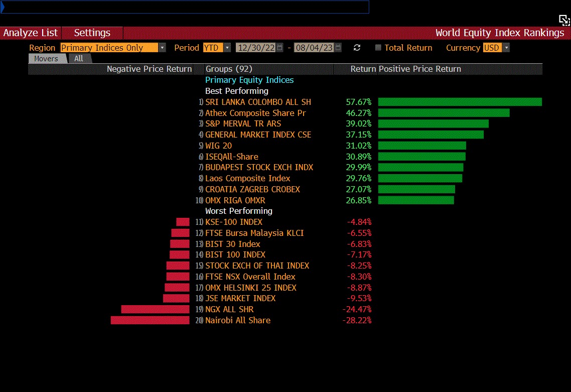Open the WIG 20 index
571x392 pixels.
click(218, 146)
